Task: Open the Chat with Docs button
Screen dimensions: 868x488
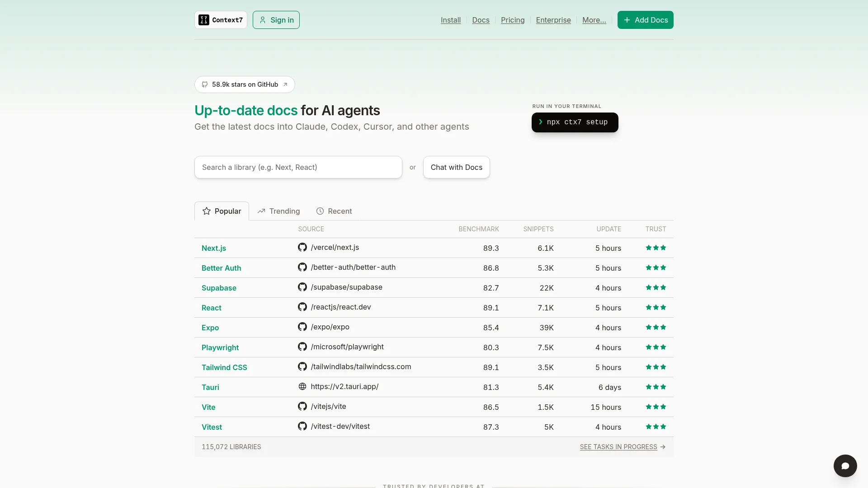Action: coord(456,167)
